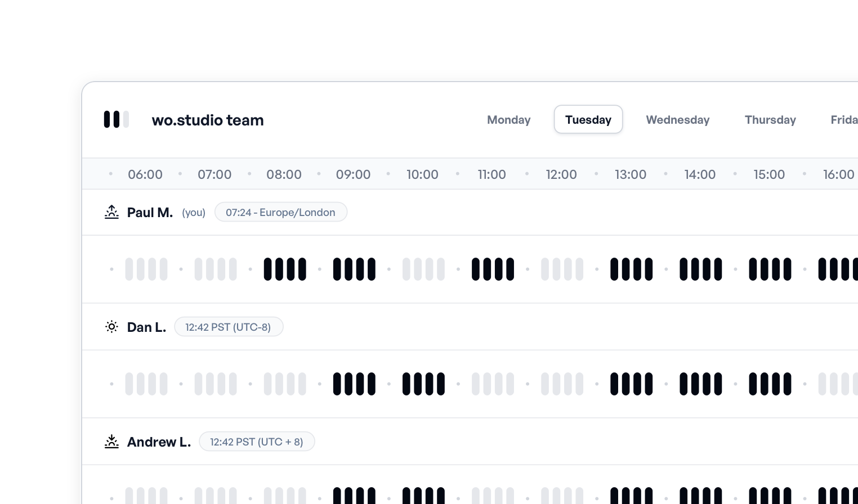Go to the Thursday tab
Image resolution: width=858 pixels, height=504 pixels.
click(770, 120)
